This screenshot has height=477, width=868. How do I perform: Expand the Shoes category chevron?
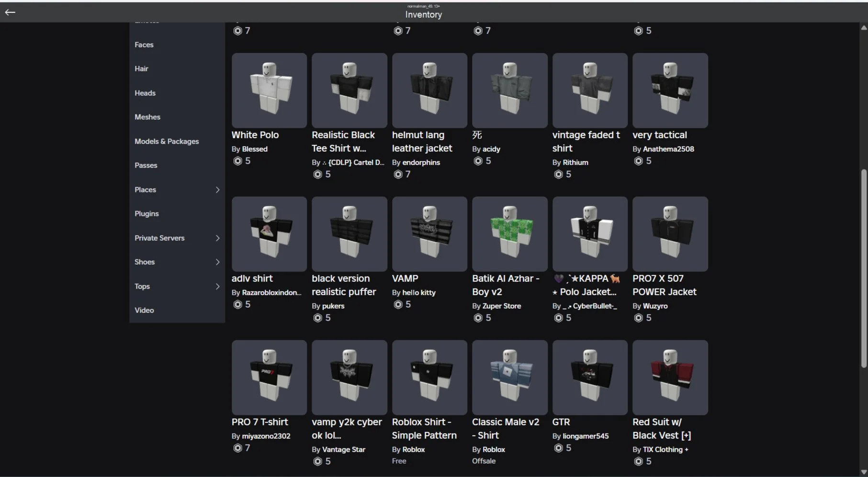(217, 262)
